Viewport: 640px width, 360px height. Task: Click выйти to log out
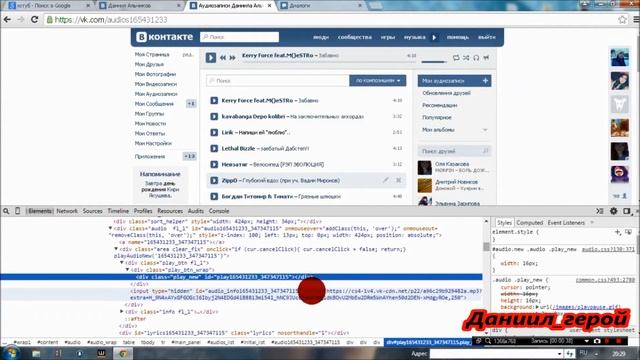487,37
